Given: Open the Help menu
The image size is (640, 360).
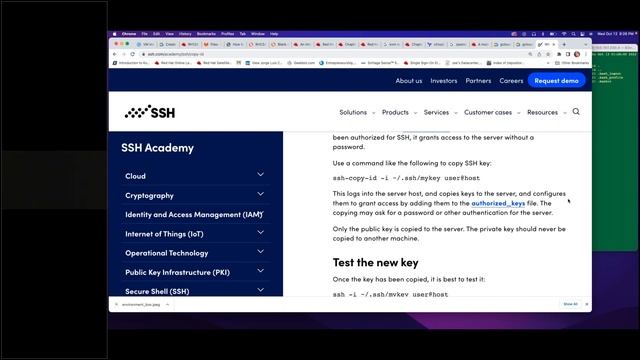Looking at the screenshot, I should point(274,34).
